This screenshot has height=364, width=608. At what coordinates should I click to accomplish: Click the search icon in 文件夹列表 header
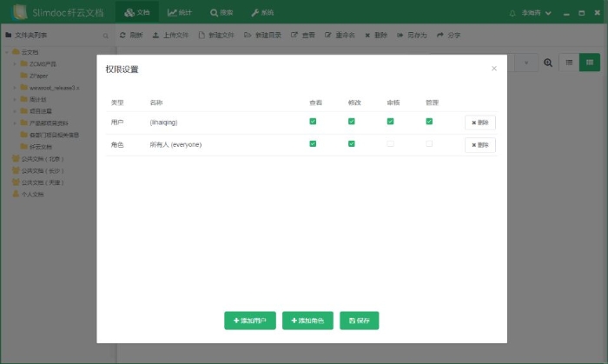(x=106, y=36)
